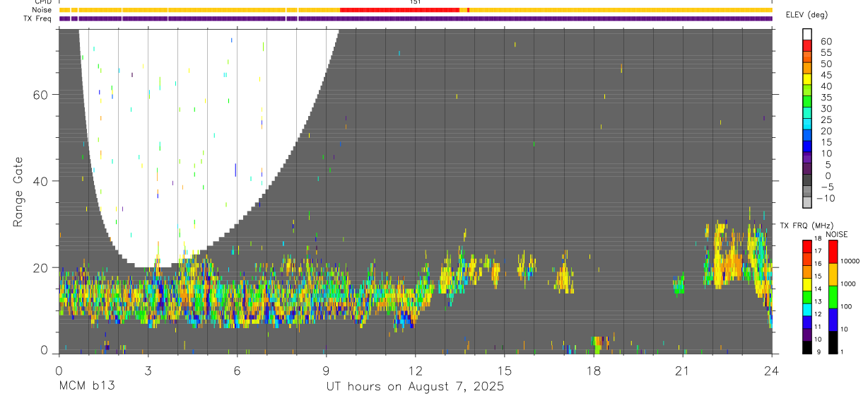Click the UT hours on August 7, 2025 title
The image size is (868, 401).
coord(415,386)
